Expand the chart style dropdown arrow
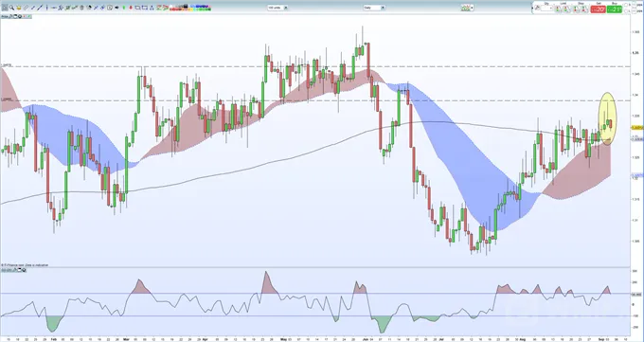This screenshot has width=644, height=342. tap(472, 8)
